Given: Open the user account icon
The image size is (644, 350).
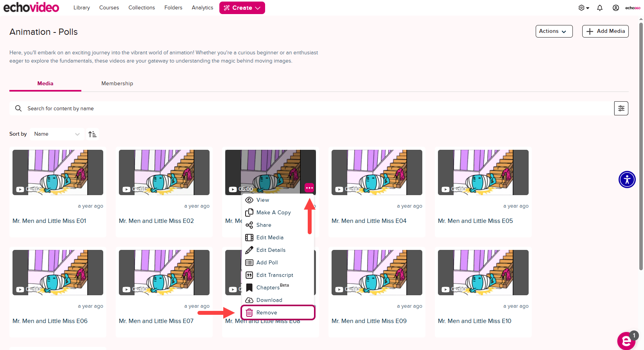Looking at the screenshot, I should 616,8.
